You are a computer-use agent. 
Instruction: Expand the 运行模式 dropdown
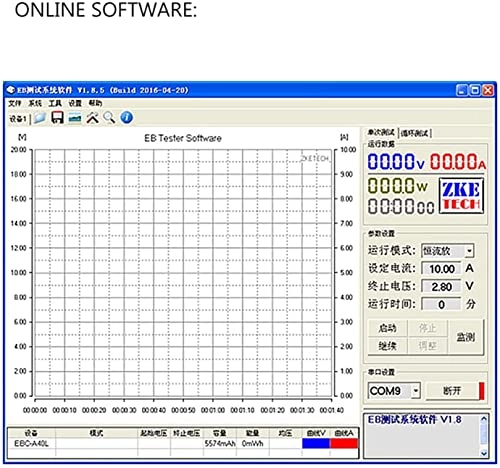tap(469, 251)
